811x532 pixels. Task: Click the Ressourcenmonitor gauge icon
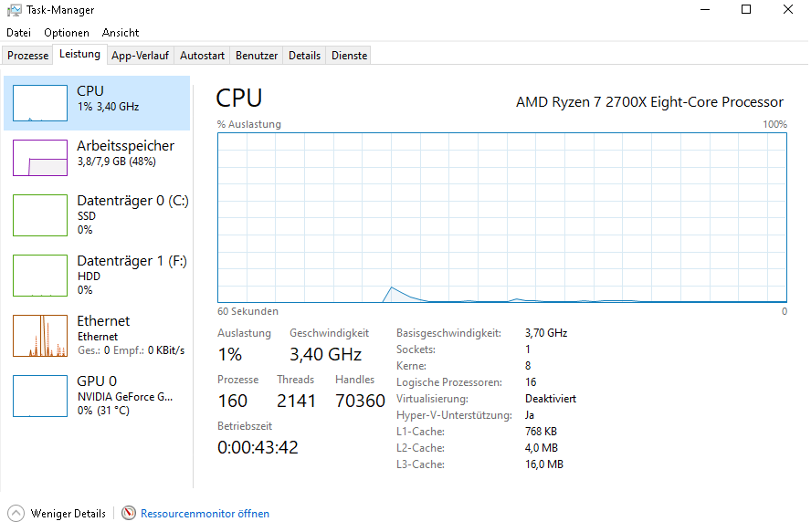point(129,513)
